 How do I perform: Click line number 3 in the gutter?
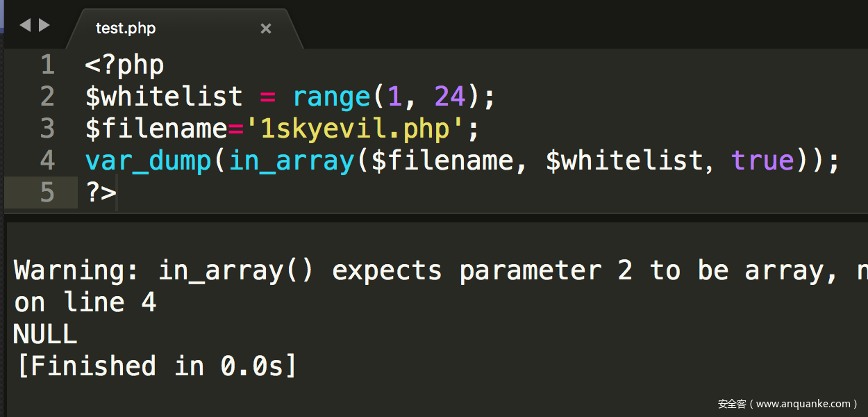[x=47, y=129]
